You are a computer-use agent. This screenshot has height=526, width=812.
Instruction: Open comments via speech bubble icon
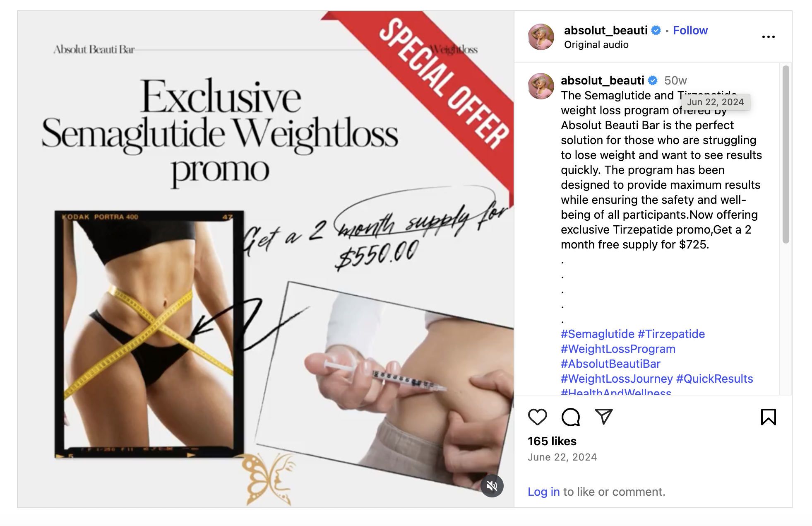[570, 417]
